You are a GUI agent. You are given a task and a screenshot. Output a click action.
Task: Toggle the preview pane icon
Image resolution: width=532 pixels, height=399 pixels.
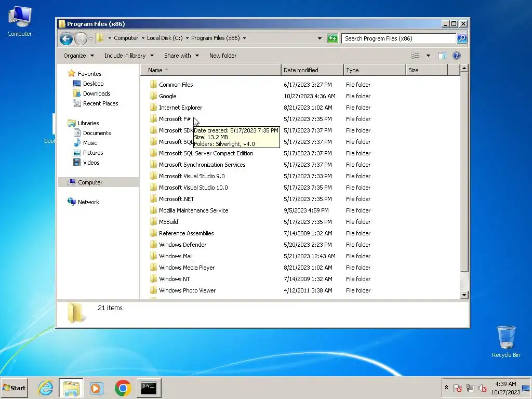[442, 56]
